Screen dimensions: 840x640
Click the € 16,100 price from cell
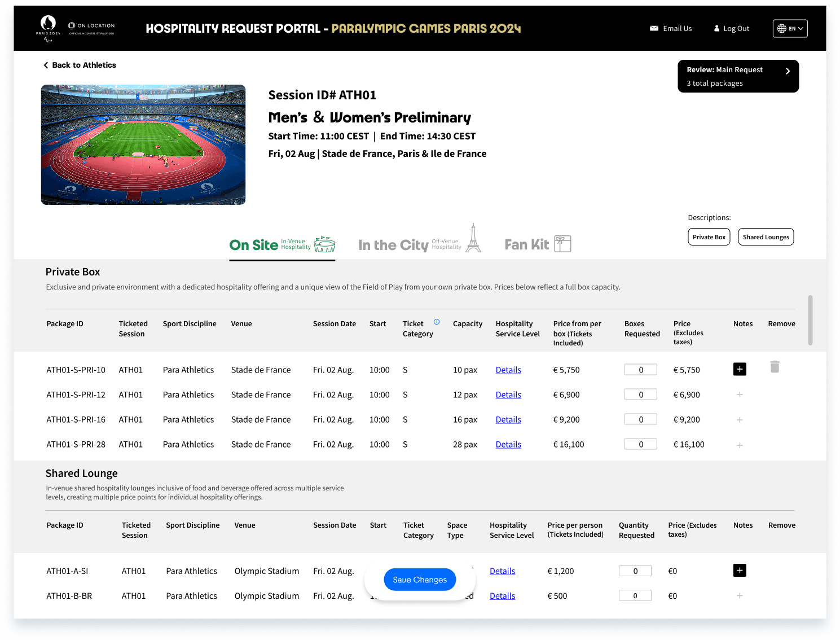(x=569, y=444)
